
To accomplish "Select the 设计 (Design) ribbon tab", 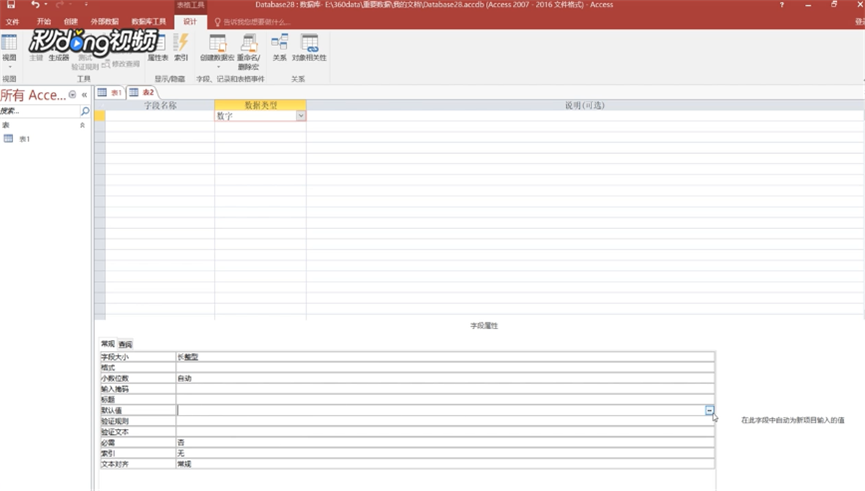I will pos(190,22).
